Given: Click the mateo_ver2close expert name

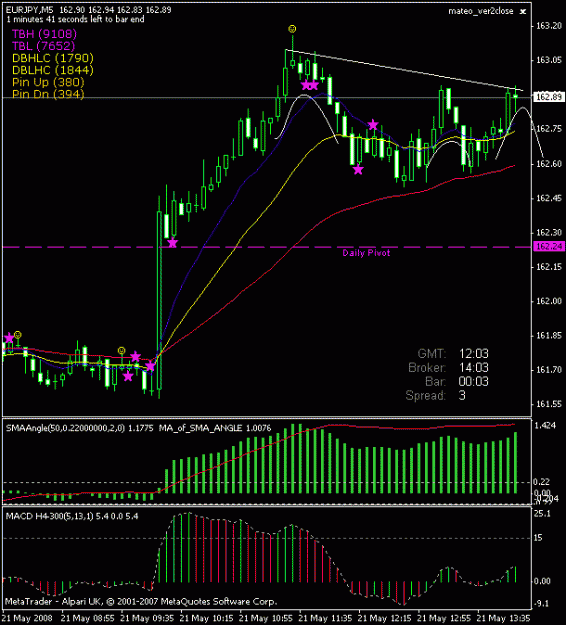Looking at the screenshot, I should [481, 11].
